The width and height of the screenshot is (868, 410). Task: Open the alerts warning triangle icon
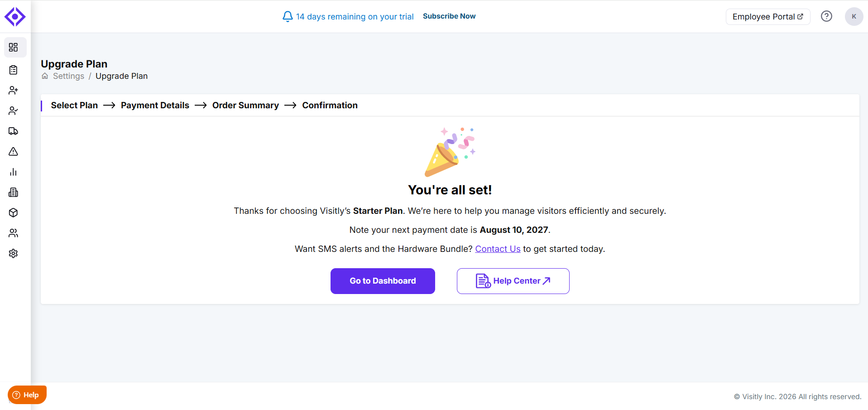coord(14,152)
